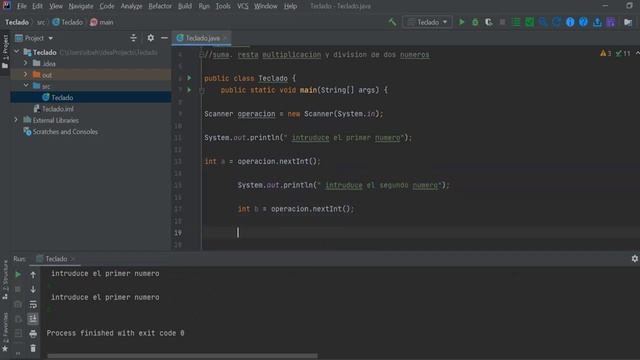This screenshot has height=360, width=640.
Task: Open the Refactor menu
Action: [x=160, y=6]
